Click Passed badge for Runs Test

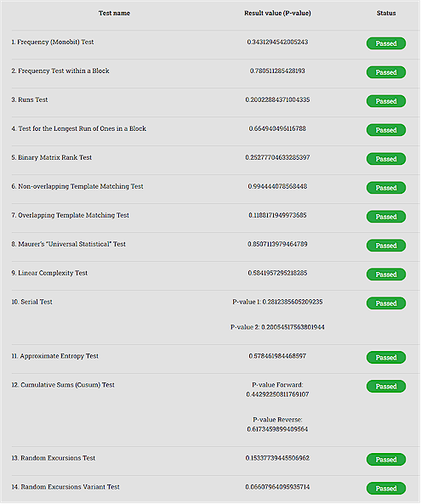point(385,101)
